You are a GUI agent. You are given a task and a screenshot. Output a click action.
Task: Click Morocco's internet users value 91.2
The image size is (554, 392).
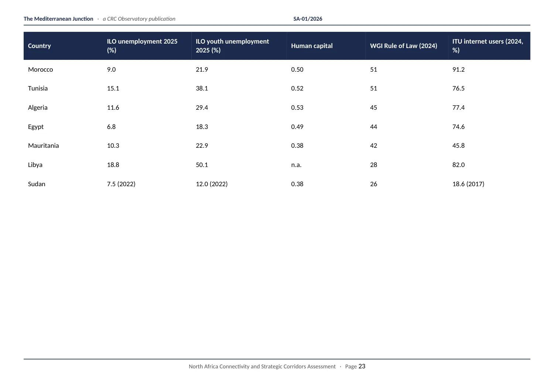click(x=458, y=69)
